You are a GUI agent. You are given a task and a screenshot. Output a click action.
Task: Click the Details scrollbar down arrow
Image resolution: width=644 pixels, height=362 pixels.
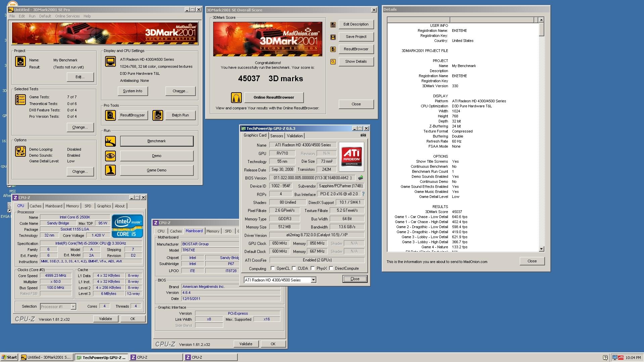pos(541,249)
